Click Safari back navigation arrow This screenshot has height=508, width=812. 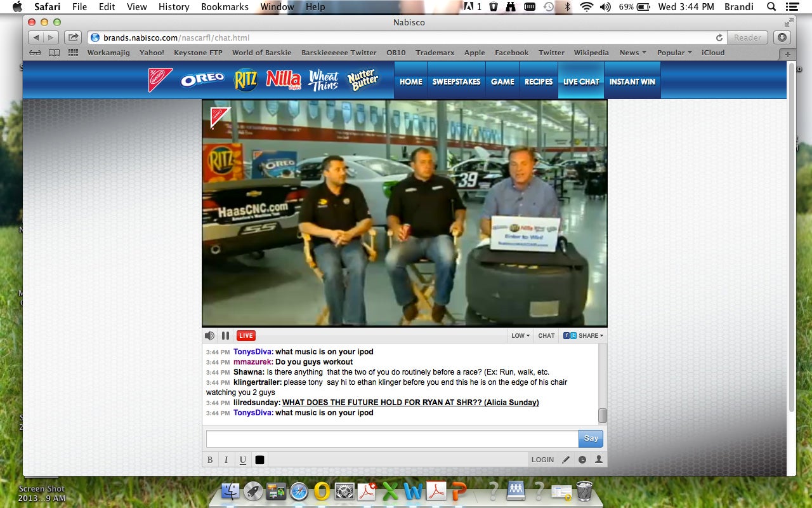pyautogui.click(x=35, y=37)
